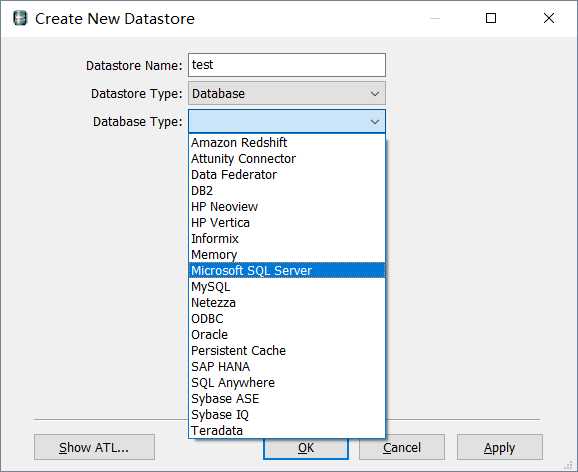Choose Sybase IQ option
Screen dimensions: 578x472
tap(287, 415)
